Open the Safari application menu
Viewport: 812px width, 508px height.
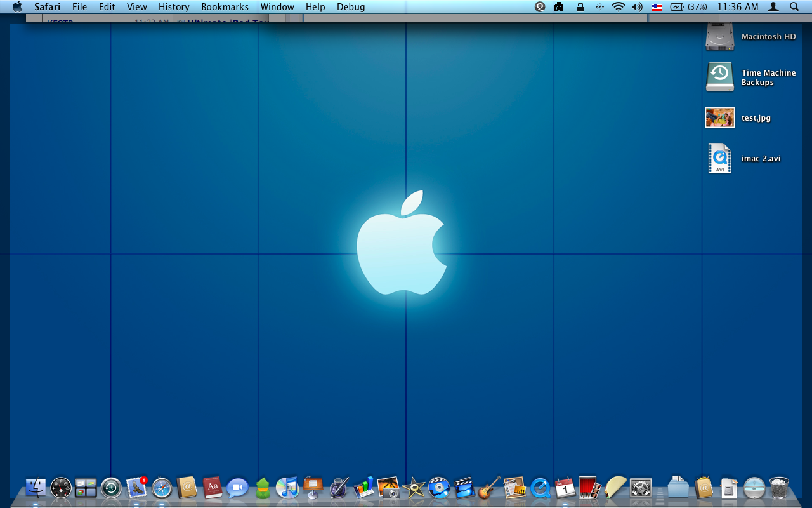coord(48,7)
